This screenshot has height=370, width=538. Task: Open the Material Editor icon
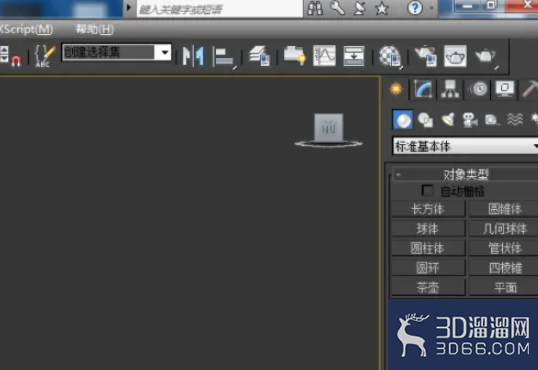pos(390,56)
